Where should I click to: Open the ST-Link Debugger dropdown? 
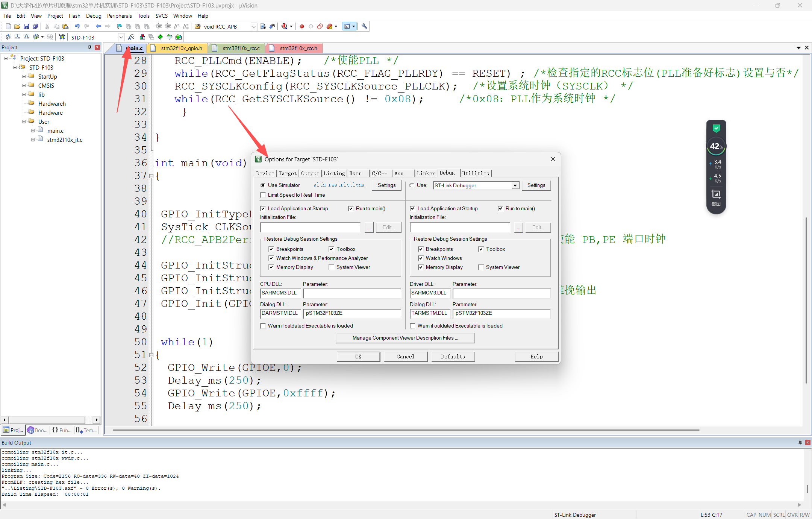click(515, 185)
